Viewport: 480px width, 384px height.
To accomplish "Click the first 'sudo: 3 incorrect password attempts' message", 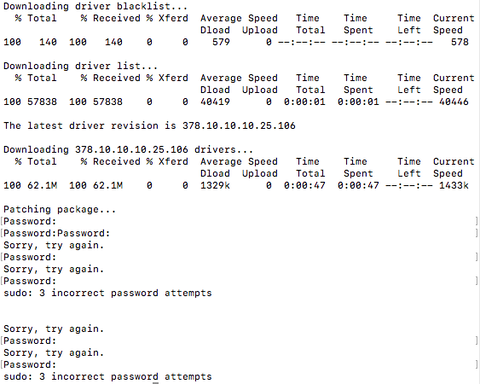I will click(107, 293).
